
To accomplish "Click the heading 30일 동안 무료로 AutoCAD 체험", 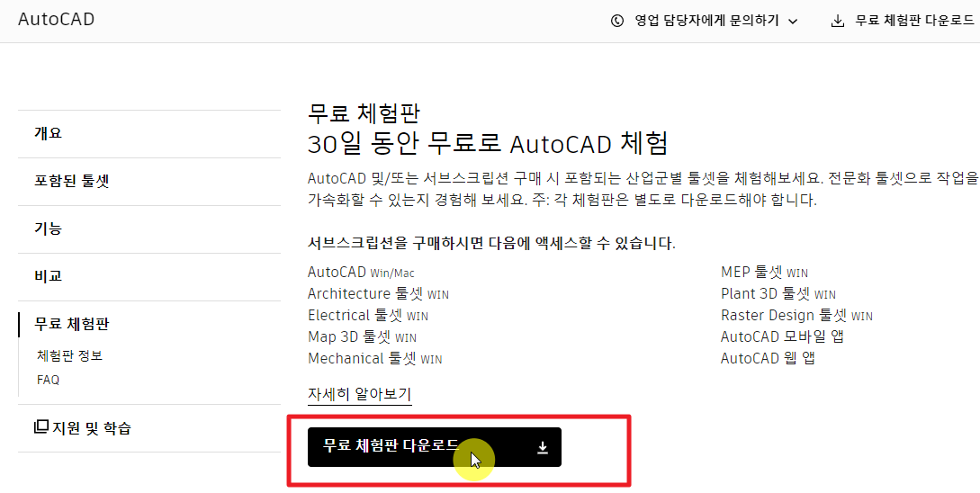I will [488, 144].
